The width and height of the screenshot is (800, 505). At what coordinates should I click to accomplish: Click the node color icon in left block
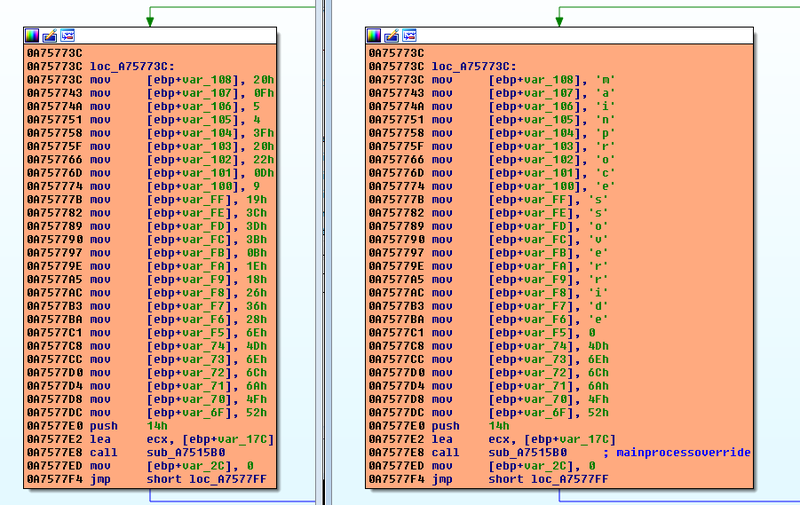coord(32,36)
